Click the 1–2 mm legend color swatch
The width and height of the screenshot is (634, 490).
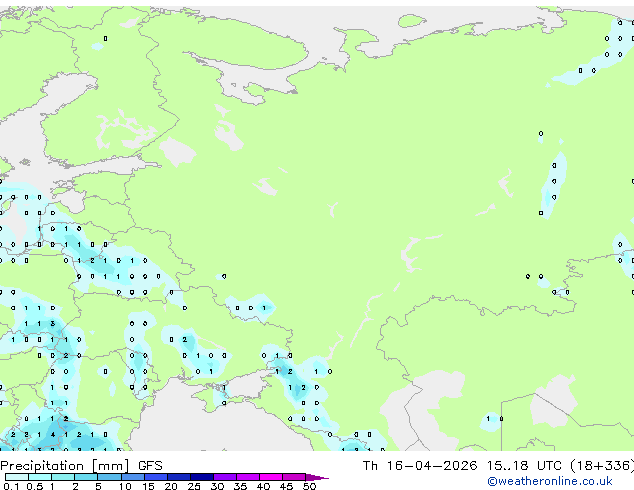(x=63, y=477)
